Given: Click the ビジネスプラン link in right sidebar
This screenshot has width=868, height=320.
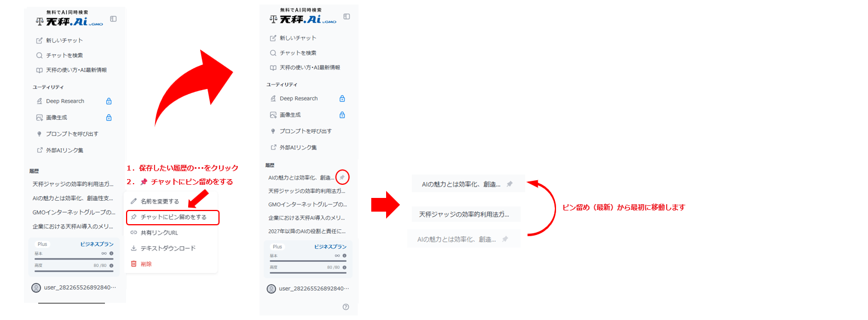Looking at the screenshot, I should [330, 247].
